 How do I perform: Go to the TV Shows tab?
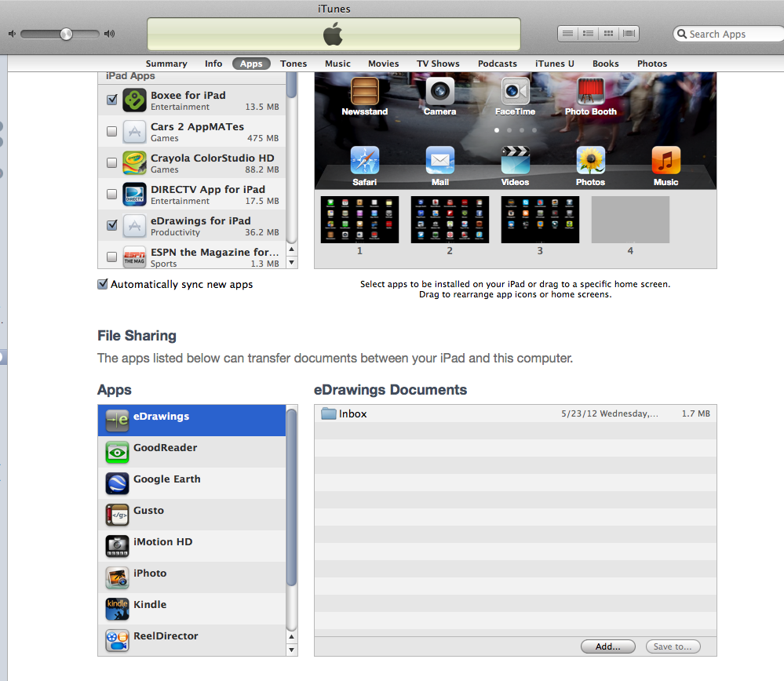[x=438, y=64]
